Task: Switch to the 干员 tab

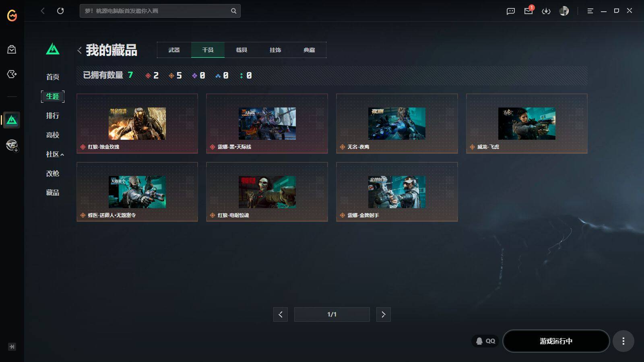Action: pyautogui.click(x=208, y=50)
